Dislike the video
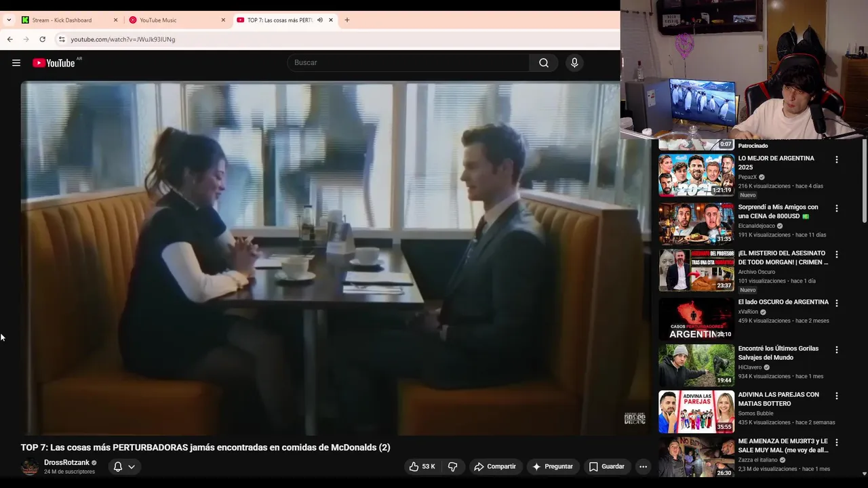This screenshot has width=868, height=488. tap(452, 466)
